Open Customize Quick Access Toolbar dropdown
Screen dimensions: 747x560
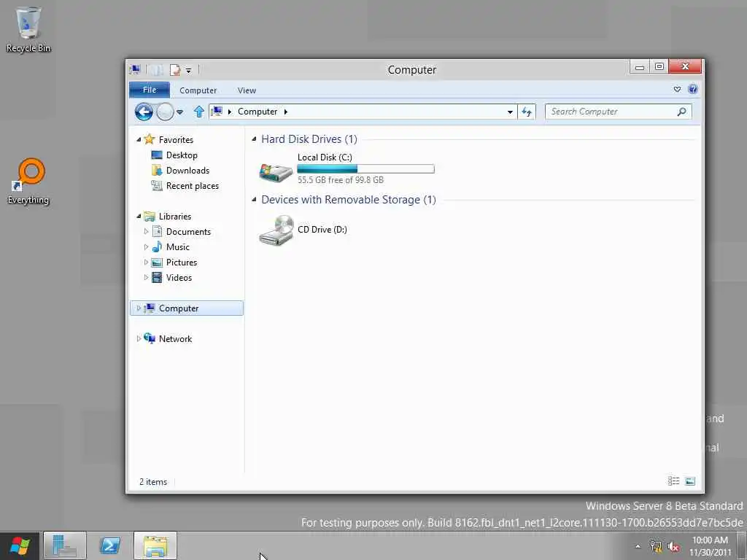(x=189, y=71)
